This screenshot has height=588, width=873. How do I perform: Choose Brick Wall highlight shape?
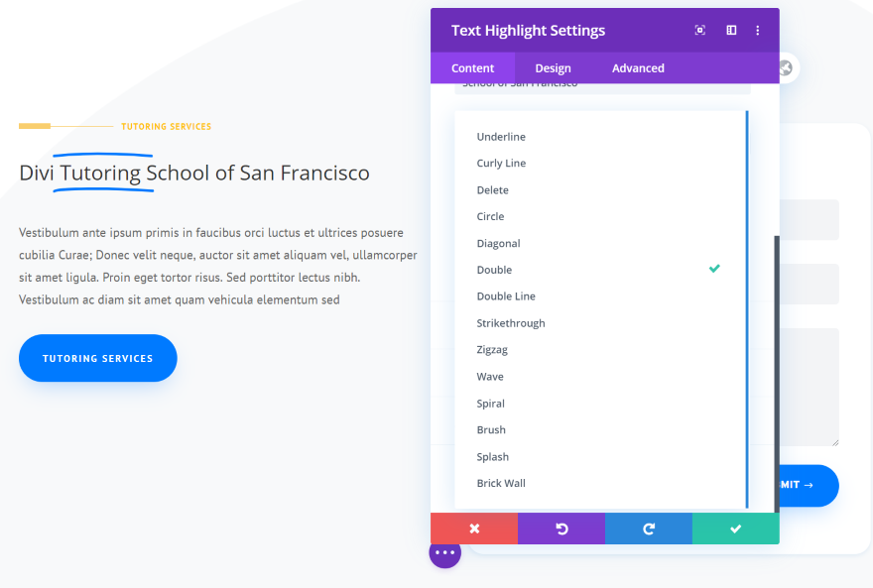click(x=501, y=484)
